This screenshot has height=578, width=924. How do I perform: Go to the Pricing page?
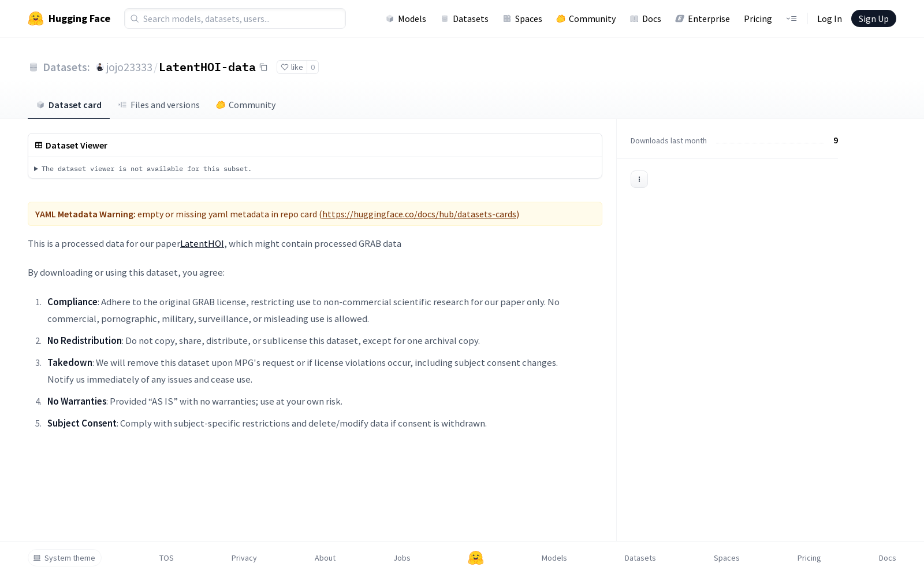758,18
